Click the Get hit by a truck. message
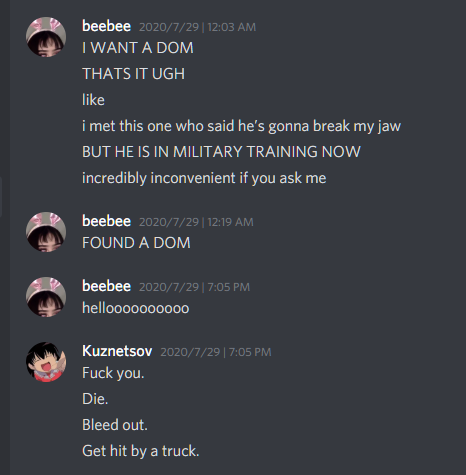The image size is (466, 475). coord(141,451)
